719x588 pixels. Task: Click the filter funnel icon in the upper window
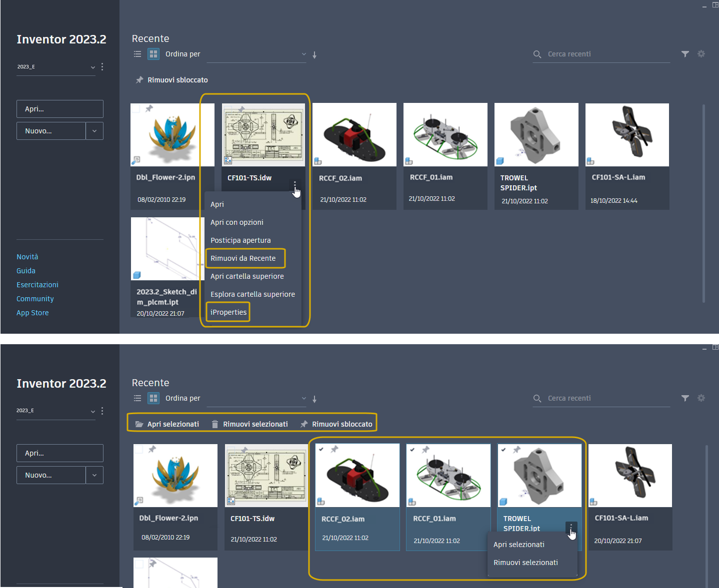point(685,54)
